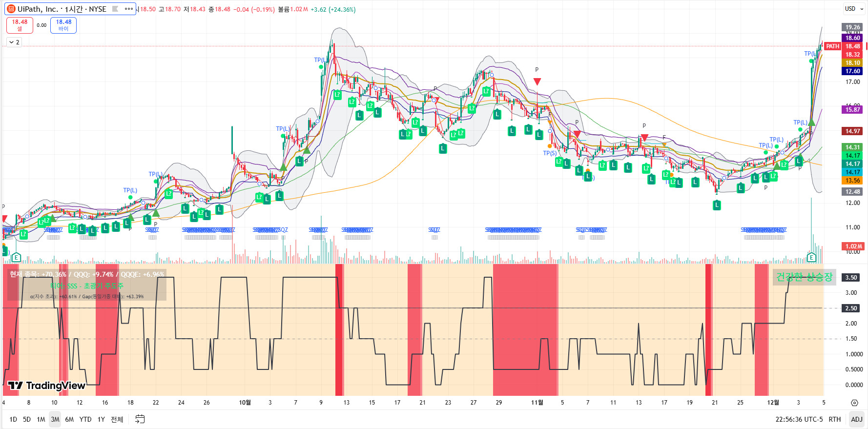868x429 pixels.
Task: Click the L2 marker near October 28
Action: (486, 91)
